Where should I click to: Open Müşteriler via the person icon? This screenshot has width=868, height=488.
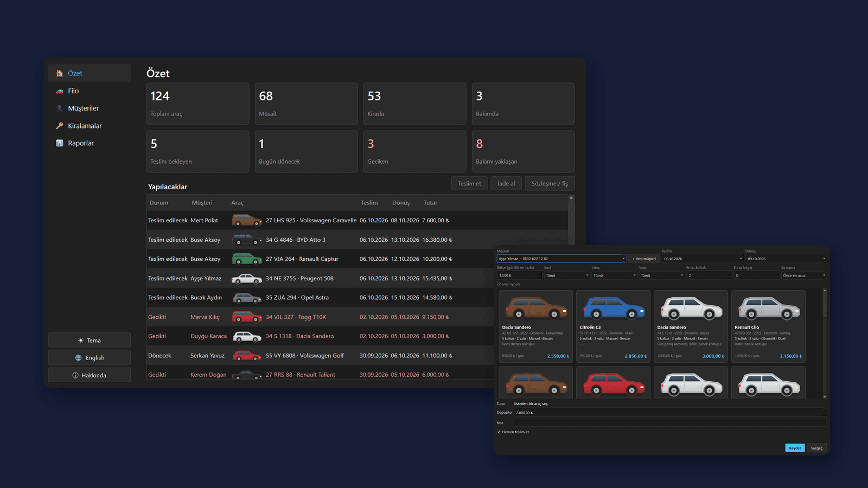coord(60,108)
